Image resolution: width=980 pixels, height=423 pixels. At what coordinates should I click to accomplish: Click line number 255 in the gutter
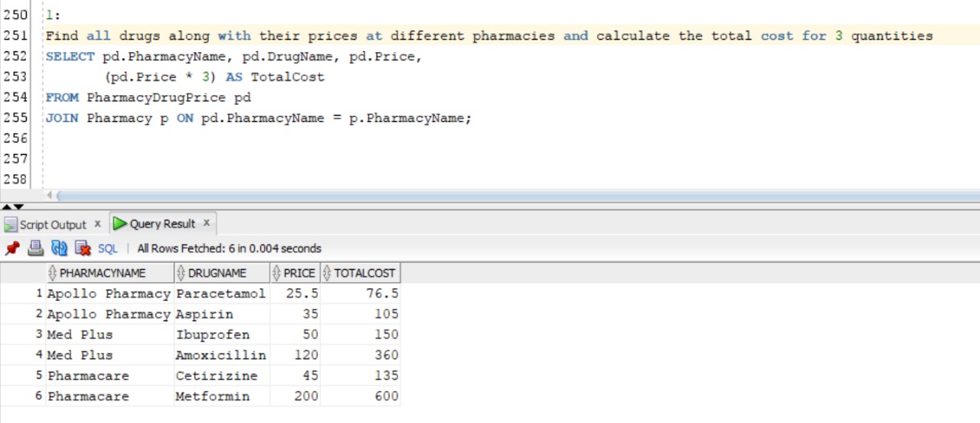(15, 118)
